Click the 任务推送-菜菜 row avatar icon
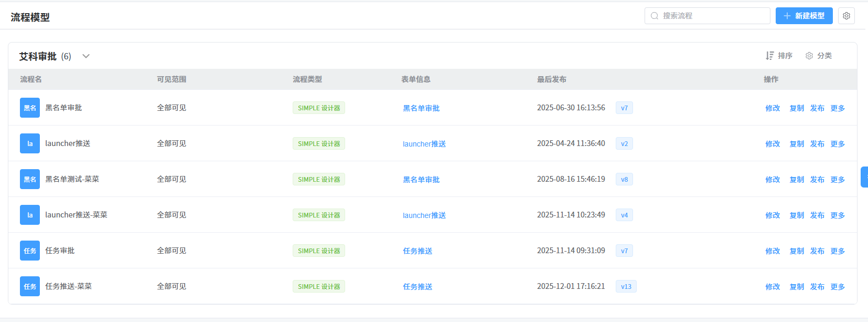 [30, 286]
